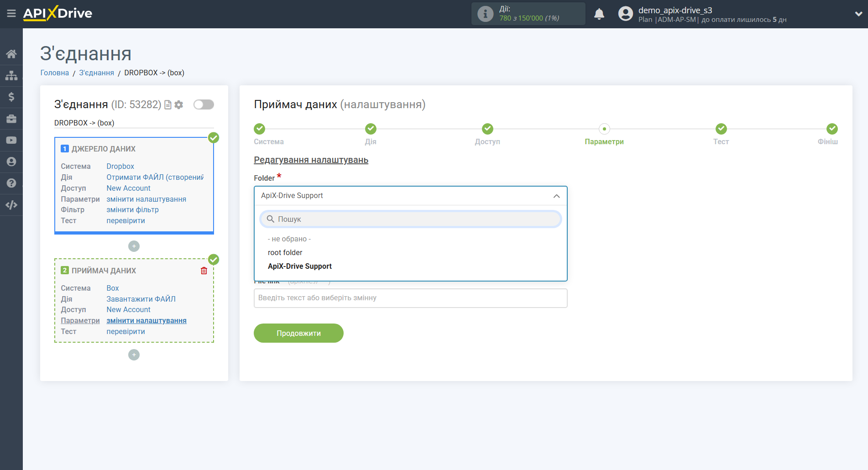Open the hamburger menu in the header
Screen dimensions: 868x470
click(x=11, y=14)
